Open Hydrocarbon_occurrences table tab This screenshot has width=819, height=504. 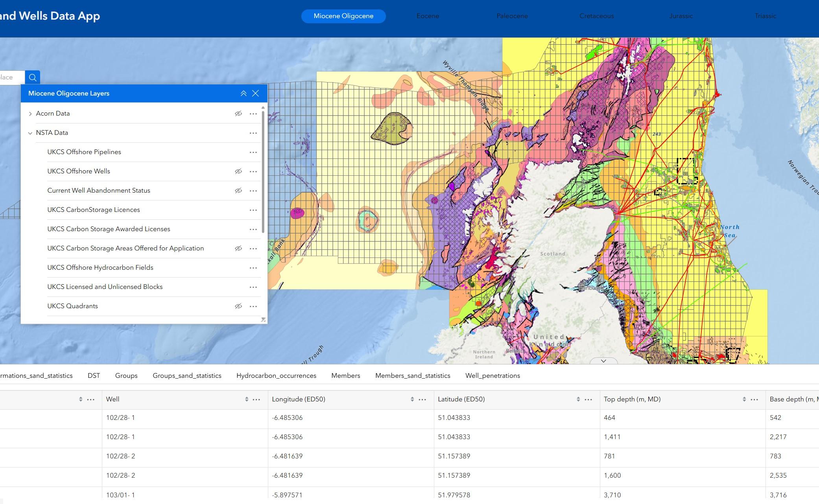click(276, 376)
